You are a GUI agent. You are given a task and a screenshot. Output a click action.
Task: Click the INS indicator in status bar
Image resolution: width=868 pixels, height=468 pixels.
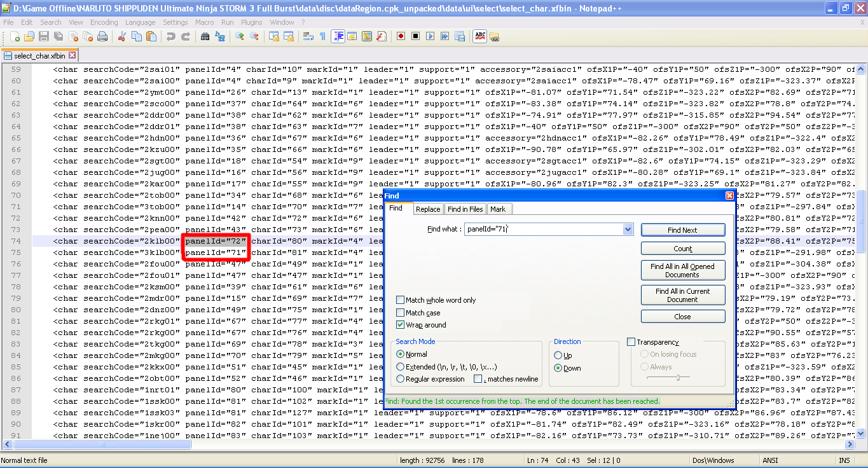pos(844,460)
